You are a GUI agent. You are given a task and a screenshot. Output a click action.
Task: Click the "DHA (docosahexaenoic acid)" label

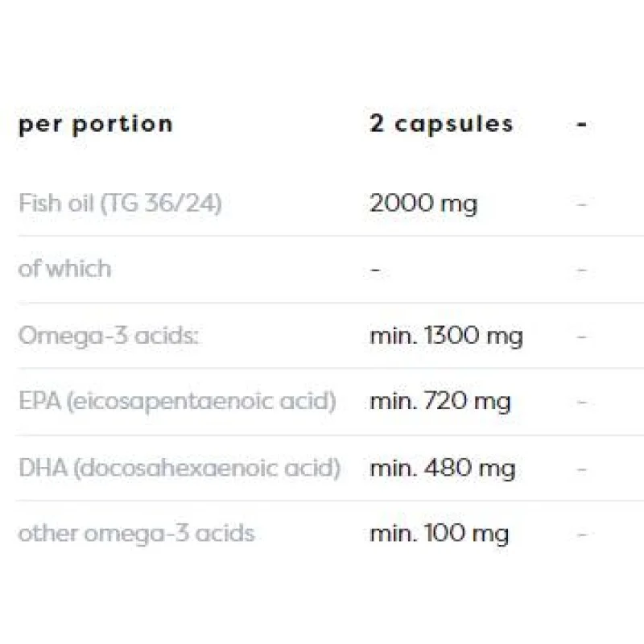tap(179, 467)
